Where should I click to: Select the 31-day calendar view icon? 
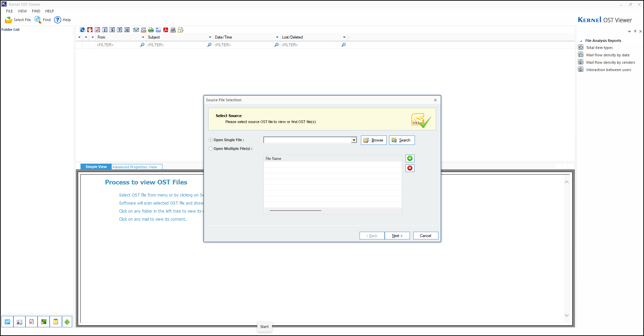[127, 30]
